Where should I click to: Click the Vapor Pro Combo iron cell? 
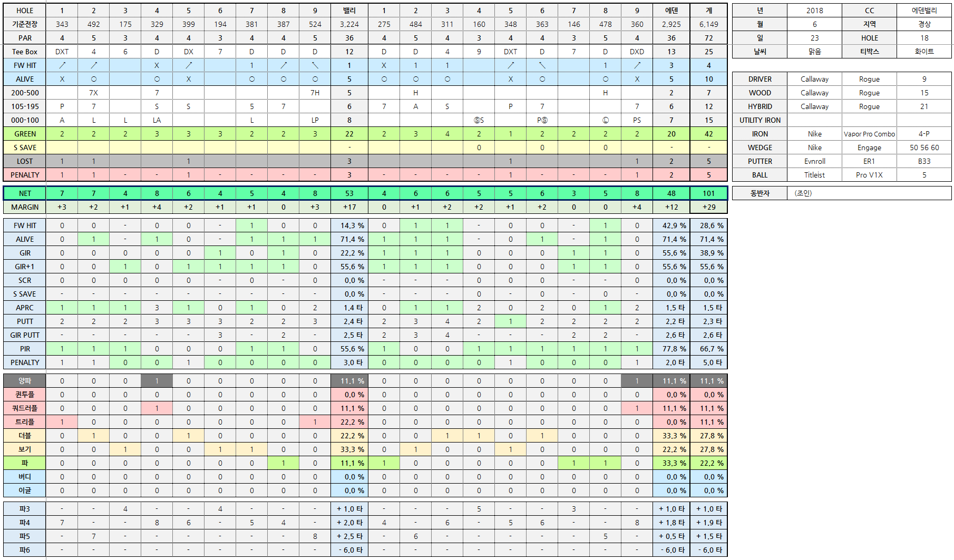[x=869, y=134]
